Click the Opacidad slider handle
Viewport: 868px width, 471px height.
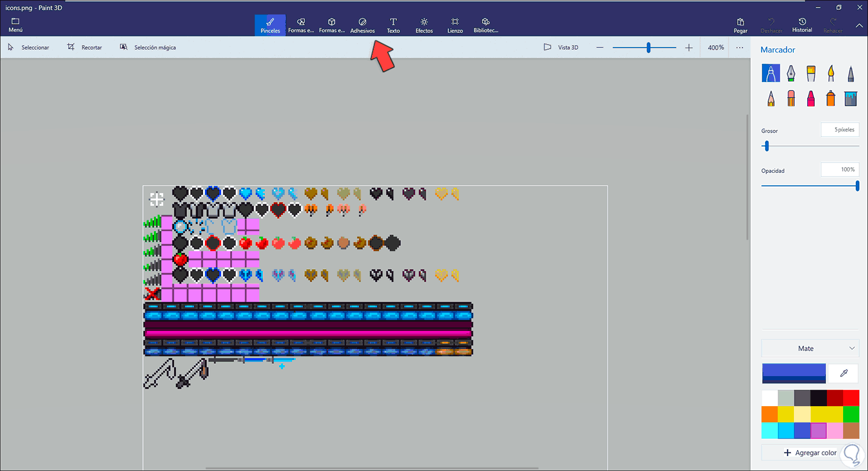857,186
